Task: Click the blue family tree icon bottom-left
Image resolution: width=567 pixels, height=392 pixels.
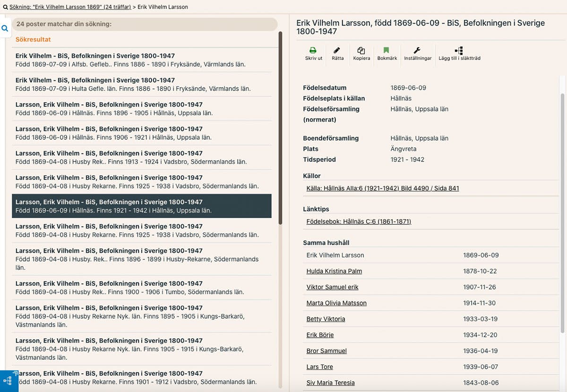Action: tap(8, 381)
